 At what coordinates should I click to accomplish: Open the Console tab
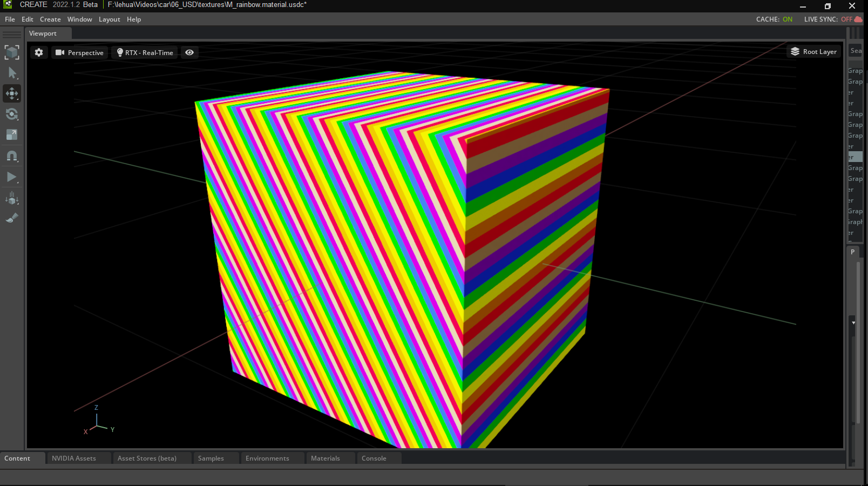[x=373, y=458]
